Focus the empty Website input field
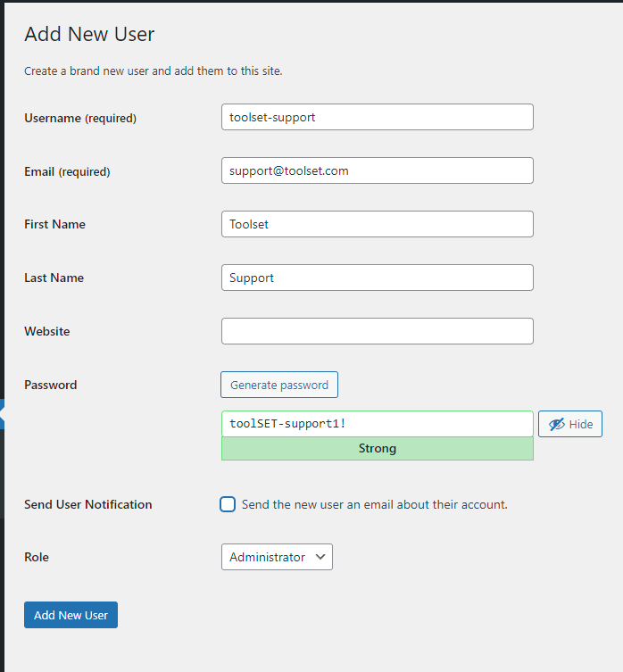623x672 pixels. [378, 331]
